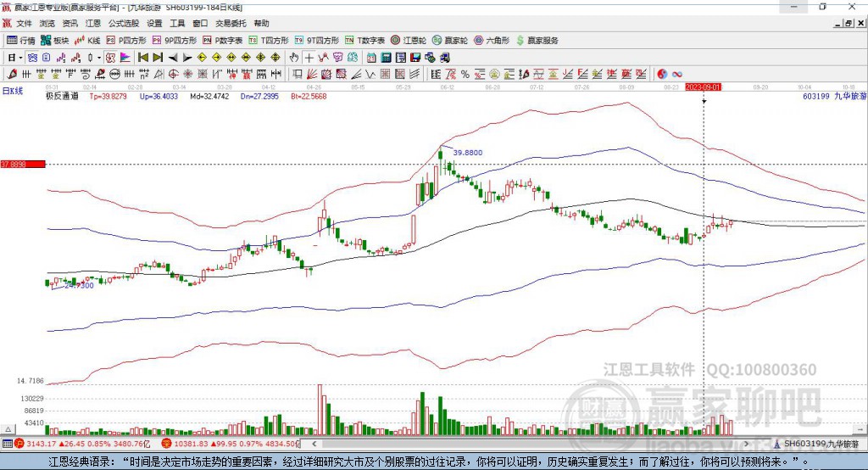
Task: Click the 603199 九华旅游 stock label
Action: (834, 96)
